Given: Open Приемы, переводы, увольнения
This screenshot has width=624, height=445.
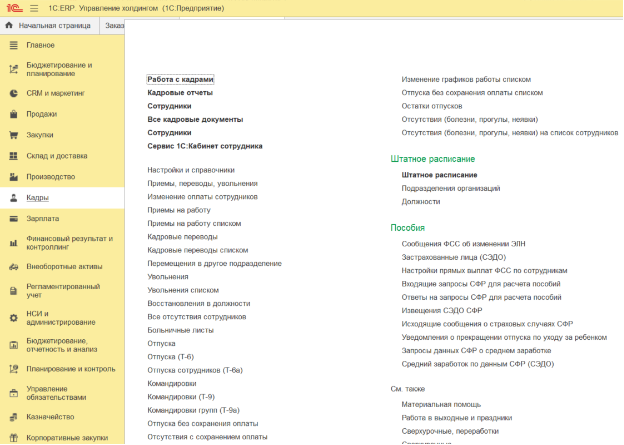Looking at the screenshot, I should pos(203,183).
